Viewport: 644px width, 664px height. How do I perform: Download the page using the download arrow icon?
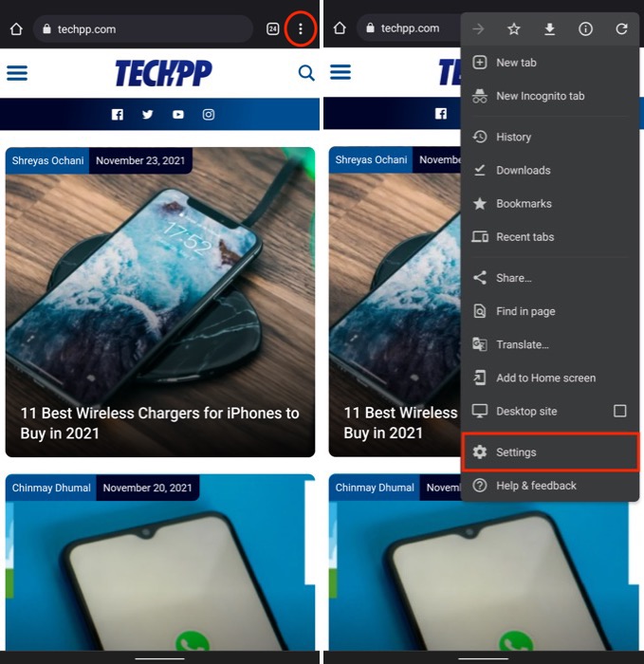(x=550, y=29)
